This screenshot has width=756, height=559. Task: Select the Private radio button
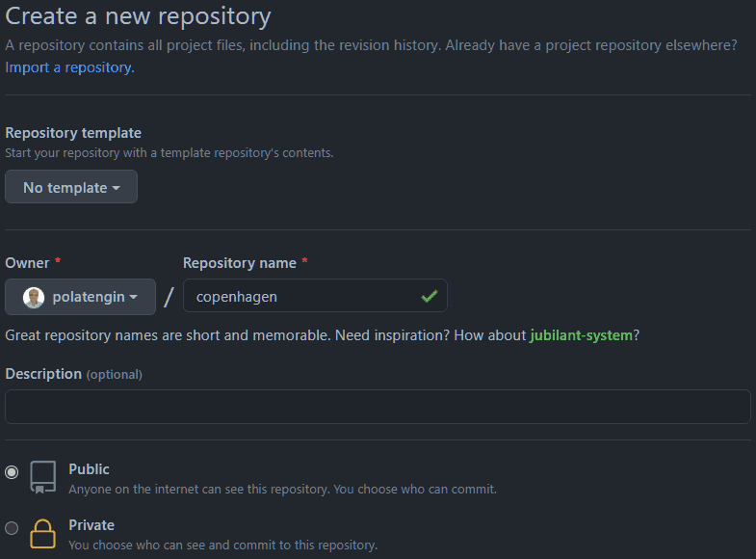click(12, 528)
